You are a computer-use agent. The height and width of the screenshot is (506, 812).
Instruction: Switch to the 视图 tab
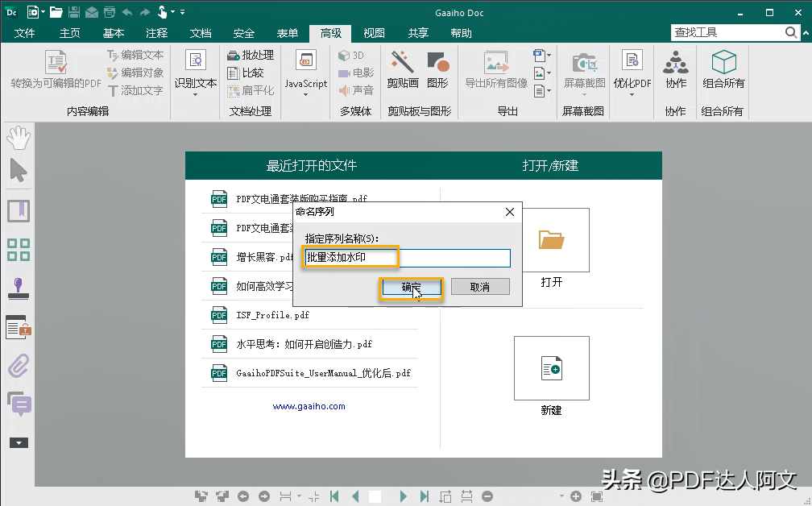click(x=374, y=33)
